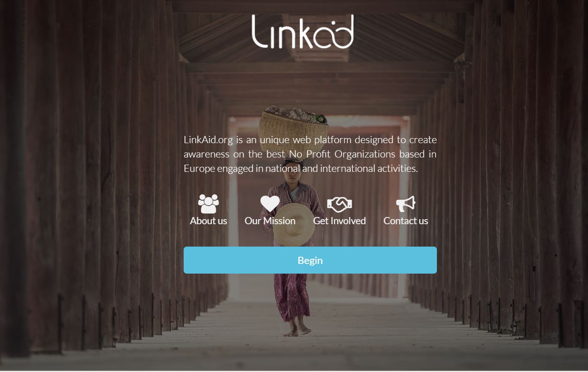Select the heart icon for Our Mission

coord(270,204)
